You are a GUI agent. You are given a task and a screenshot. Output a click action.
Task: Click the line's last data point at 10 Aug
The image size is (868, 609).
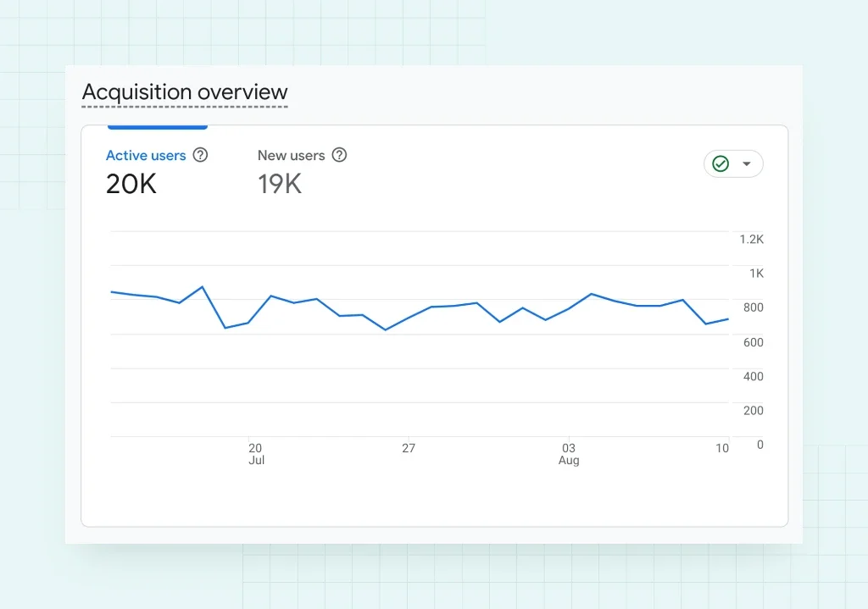pyautogui.click(x=728, y=319)
